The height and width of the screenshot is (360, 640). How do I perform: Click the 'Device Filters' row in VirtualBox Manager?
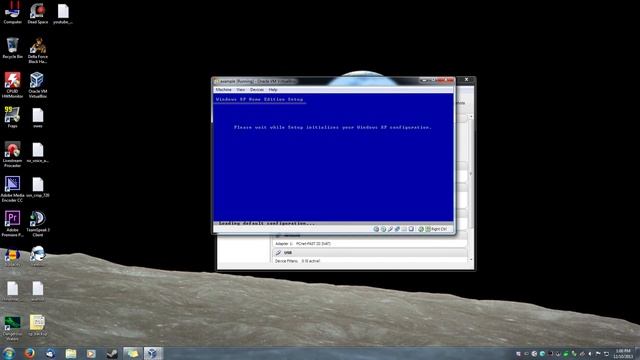pos(369,261)
